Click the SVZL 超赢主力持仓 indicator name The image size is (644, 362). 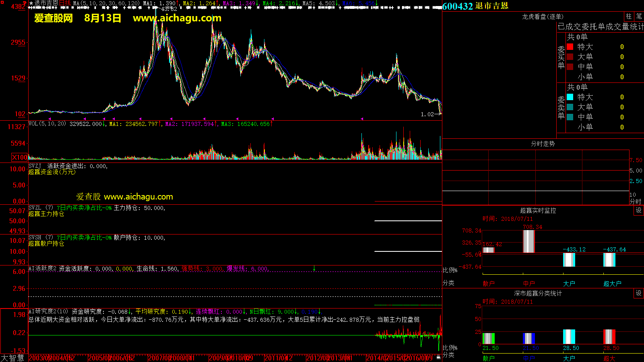pos(46,214)
